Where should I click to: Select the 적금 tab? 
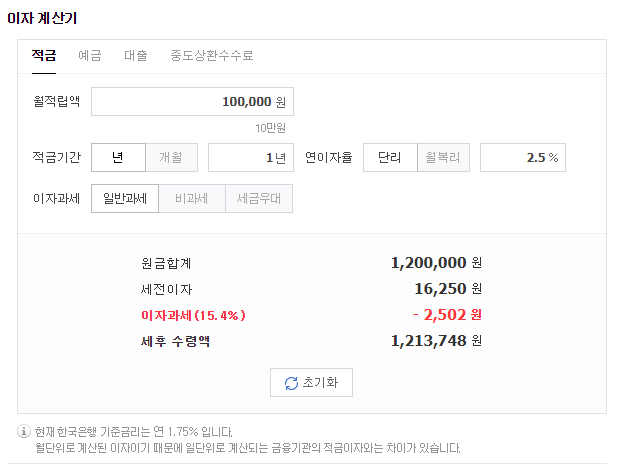coord(44,55)
